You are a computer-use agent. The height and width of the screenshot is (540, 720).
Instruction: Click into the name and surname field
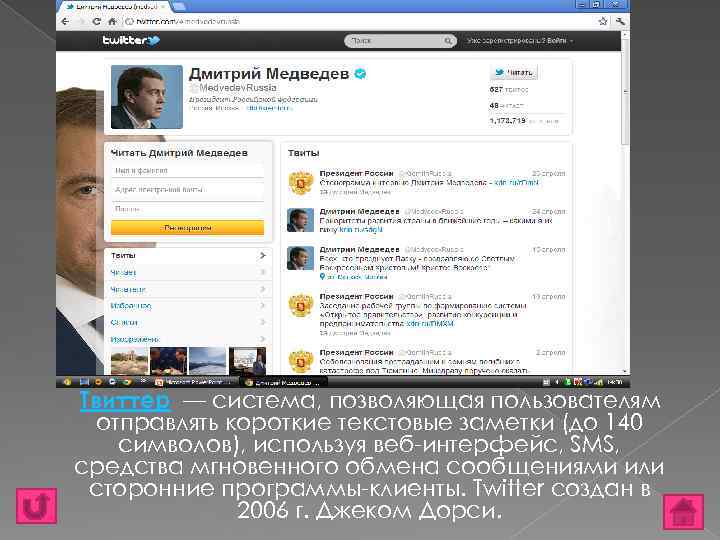pyautogui.click(x=188, y=170)
